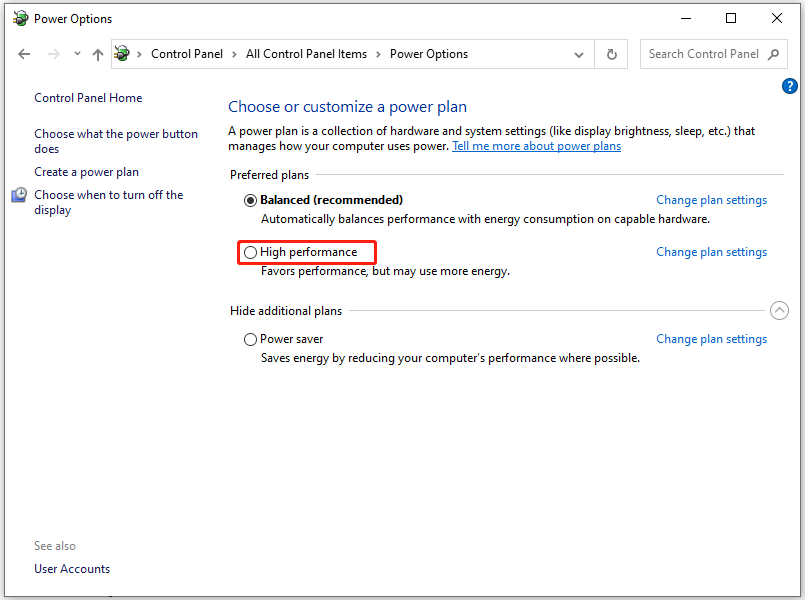Open Tell me more about power plans
This screenshot has height=600, width=805.
tap(536, 146)
